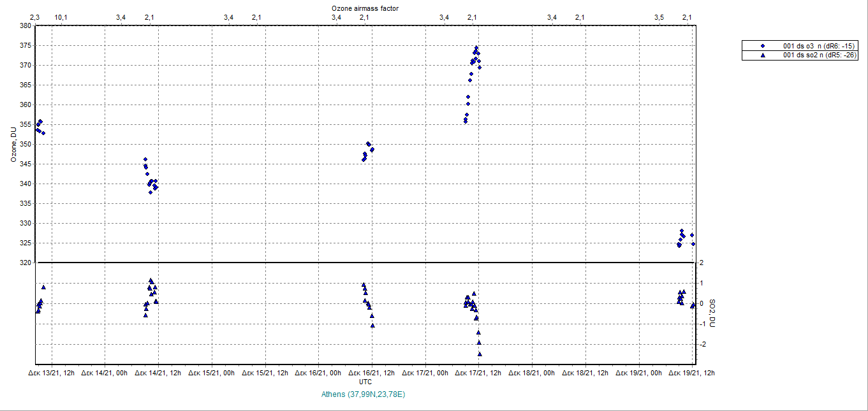This screenshot has width=868, height=411.
Task: Click the highest ozone data point near 375 DU
Action: click(x=476, y=48)
